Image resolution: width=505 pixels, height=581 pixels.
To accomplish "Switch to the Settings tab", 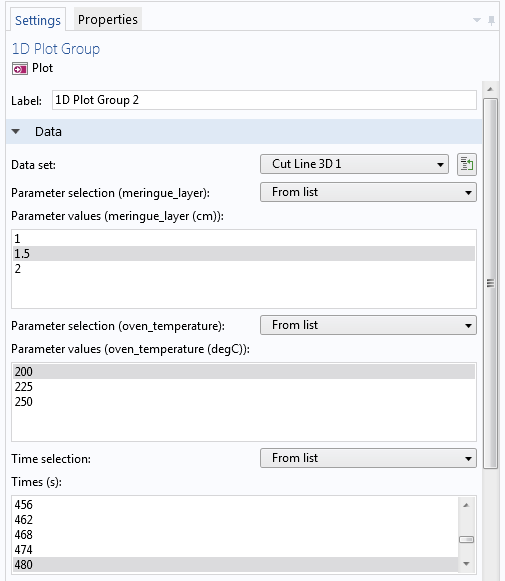I will 37,20.
